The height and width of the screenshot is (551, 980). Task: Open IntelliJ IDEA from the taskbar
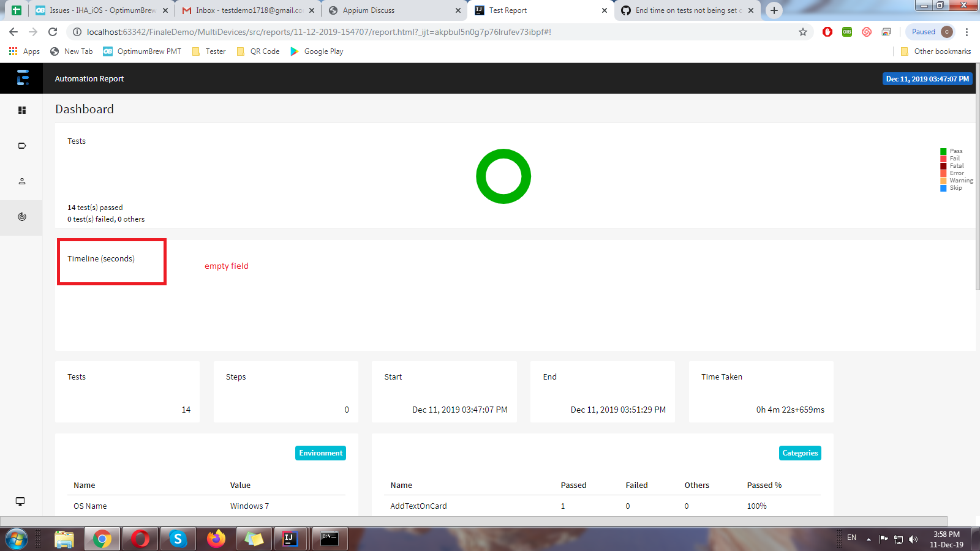pos(289,539)
